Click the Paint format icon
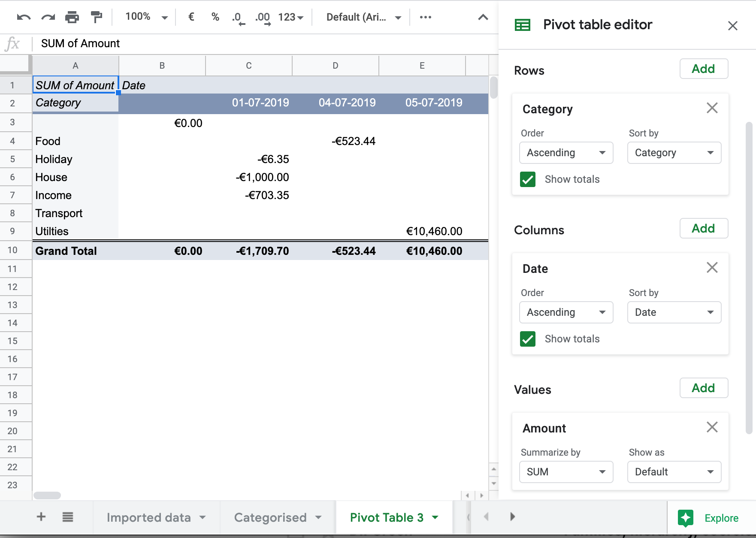Viewport: 756px width, 538px height. pyautogui.click(x=95, y=17)
